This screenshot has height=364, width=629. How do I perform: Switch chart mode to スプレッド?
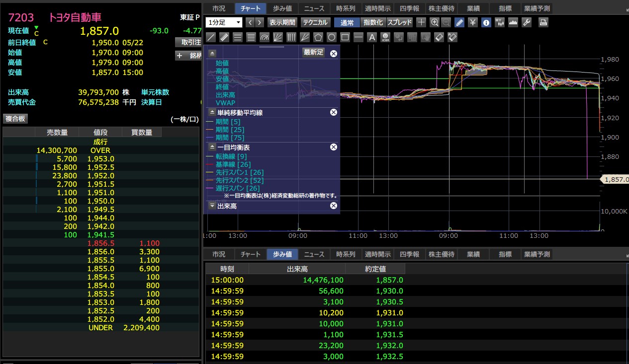[x=400, y=22]
